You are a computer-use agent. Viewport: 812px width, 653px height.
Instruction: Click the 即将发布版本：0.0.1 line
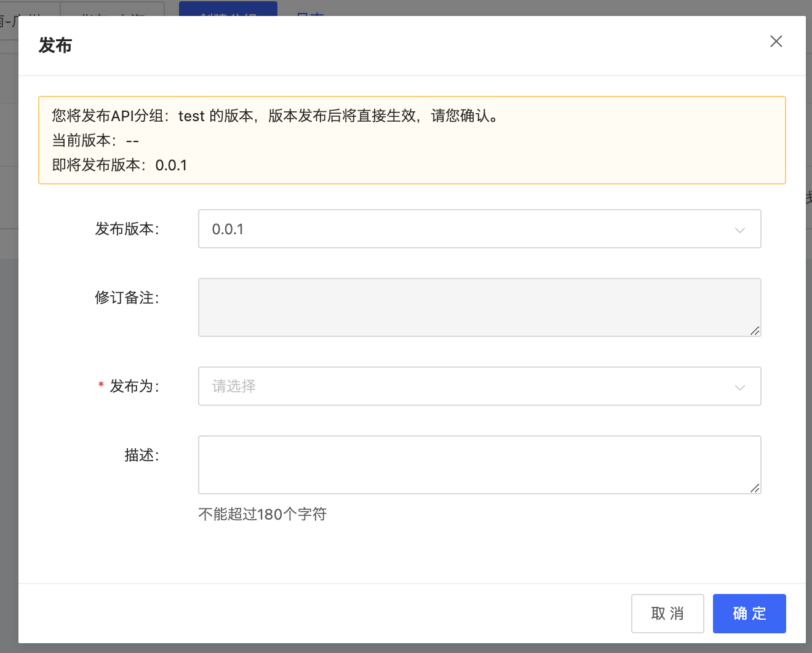[119, 165]
